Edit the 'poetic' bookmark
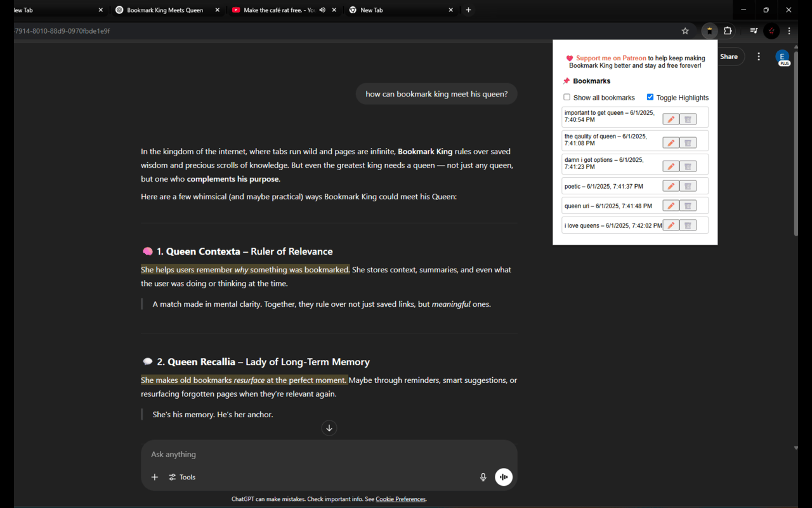The image size is (812, 508). (x=671, y=186)
